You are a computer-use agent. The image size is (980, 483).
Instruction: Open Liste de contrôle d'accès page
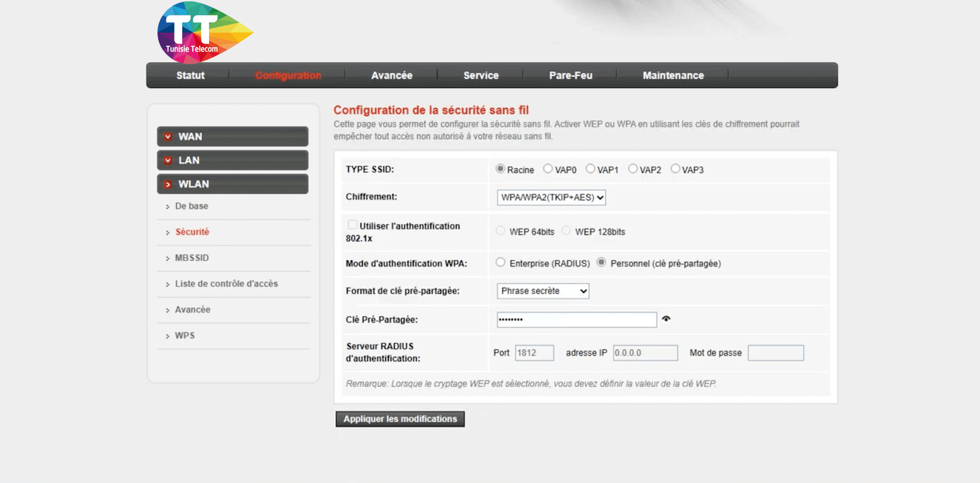click(226, 284)
